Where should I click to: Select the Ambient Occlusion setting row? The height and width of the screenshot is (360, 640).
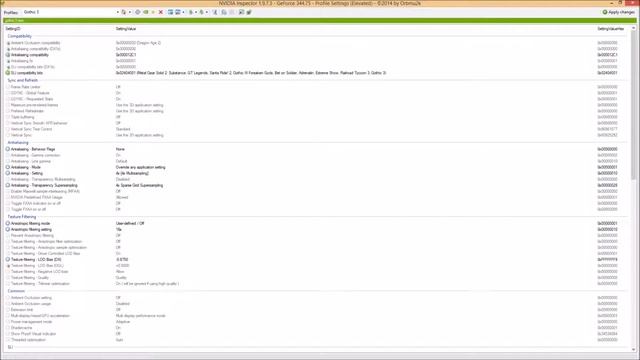click(316, 298)
